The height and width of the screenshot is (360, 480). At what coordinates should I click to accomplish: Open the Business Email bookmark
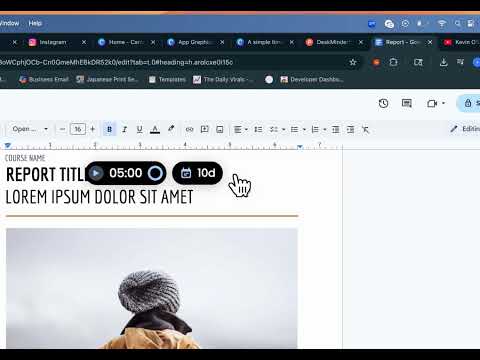point(44,79)
